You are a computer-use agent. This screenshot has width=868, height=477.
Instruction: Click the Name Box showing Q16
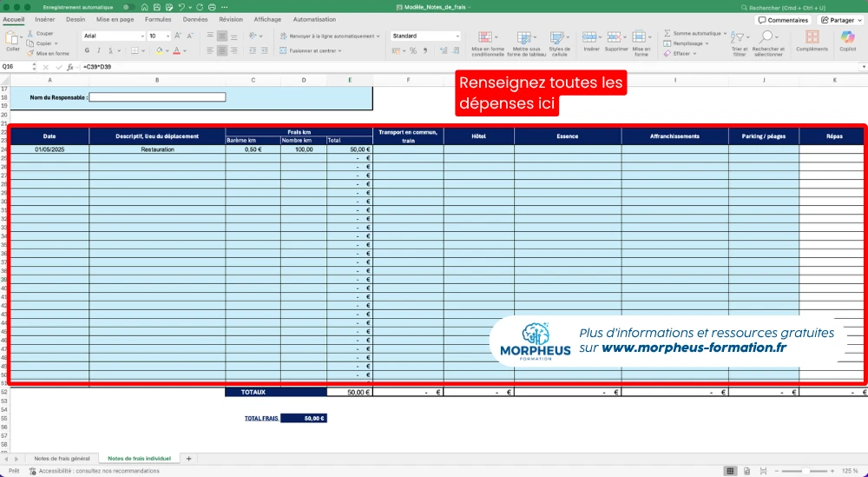point(15,67)
